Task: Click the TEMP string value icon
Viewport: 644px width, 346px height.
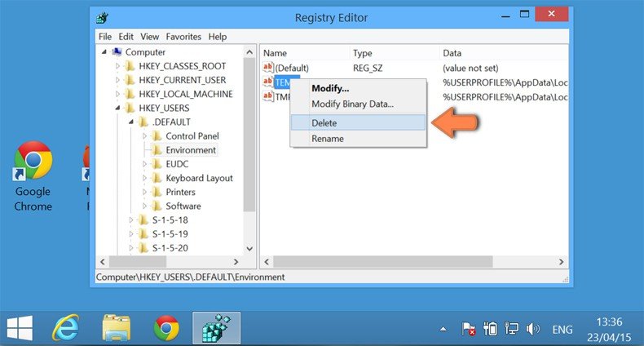Action: point(268,82)
